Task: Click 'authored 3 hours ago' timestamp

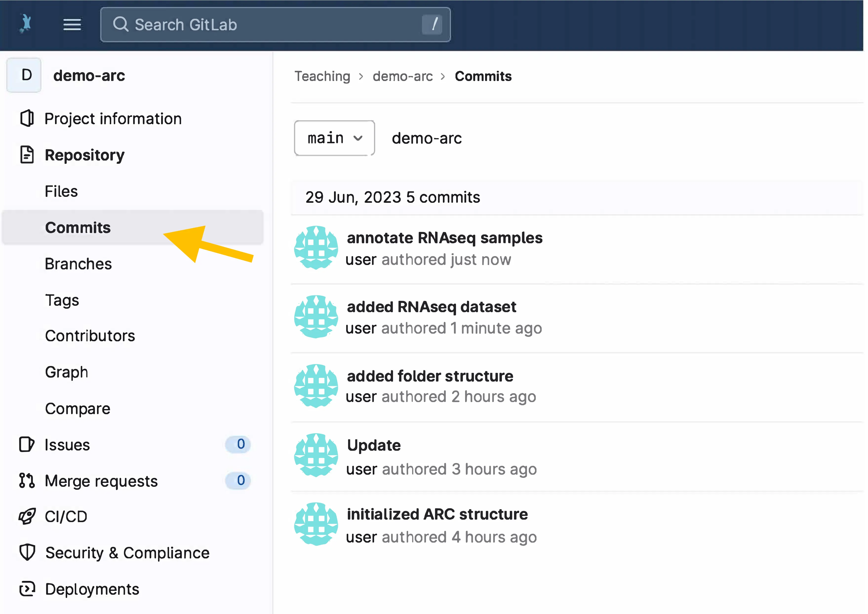Action: point(459,470)
